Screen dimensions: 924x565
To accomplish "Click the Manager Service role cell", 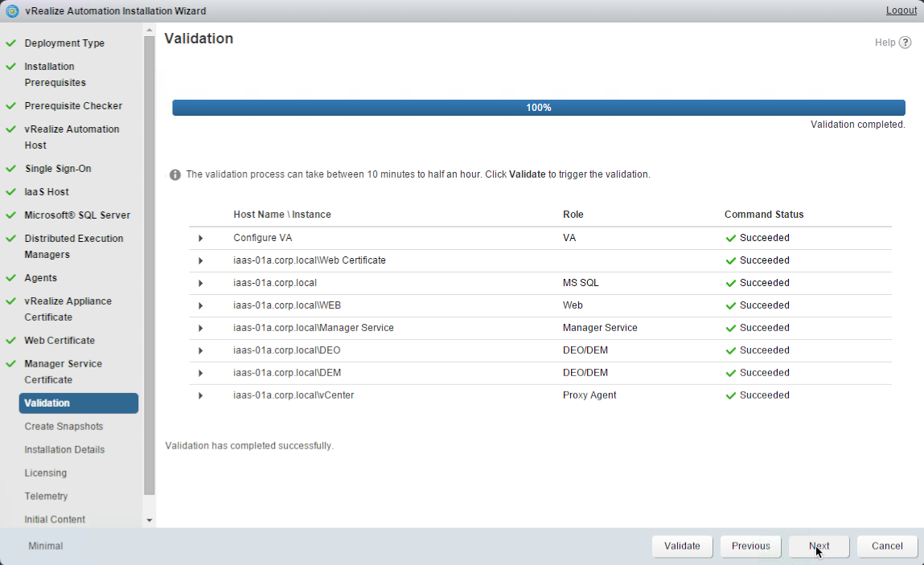I will tap(600, 328).
